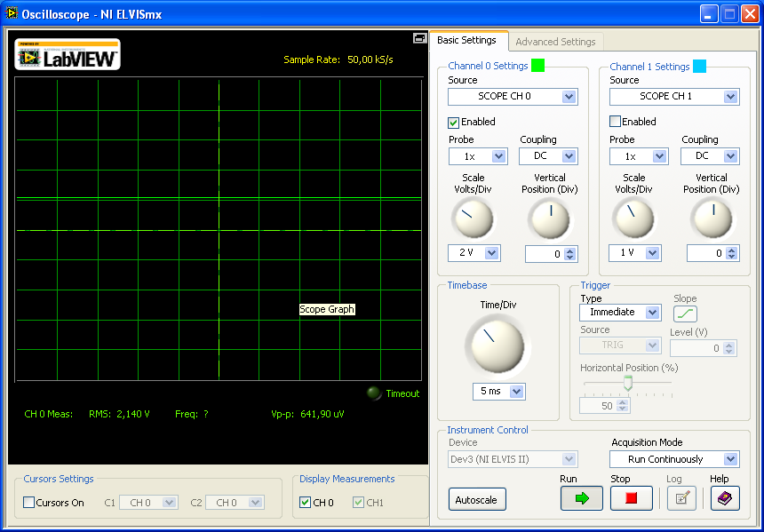Enable the Channel 1 Enabled checkbox
The width and height of the screenshot is (764, 532).
coord(616,122)
